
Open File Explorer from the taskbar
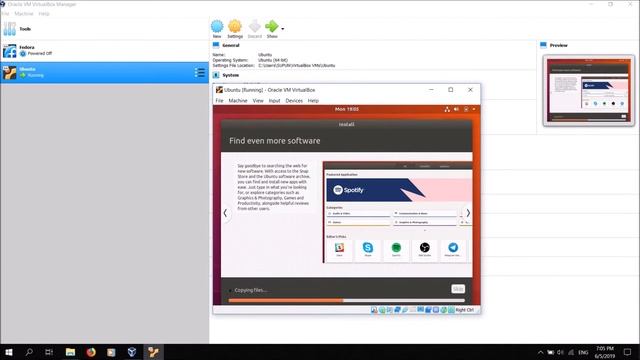(x=70, y=352)
